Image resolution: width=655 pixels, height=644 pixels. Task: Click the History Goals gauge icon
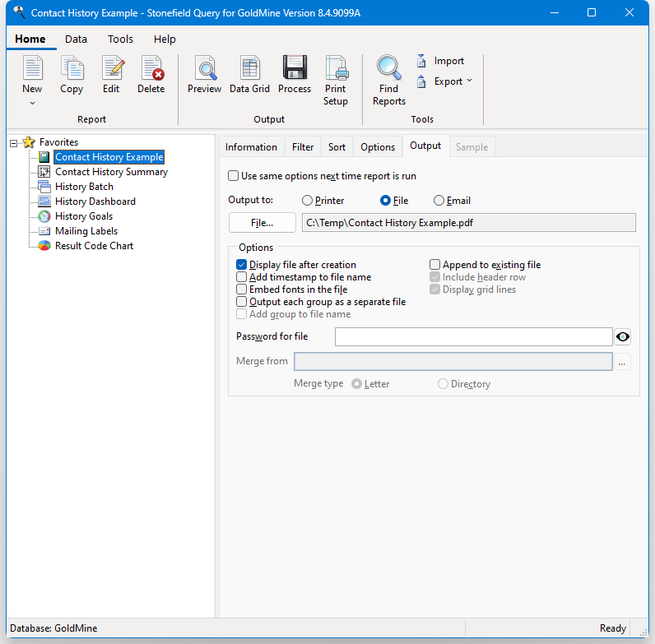[44, 216]
